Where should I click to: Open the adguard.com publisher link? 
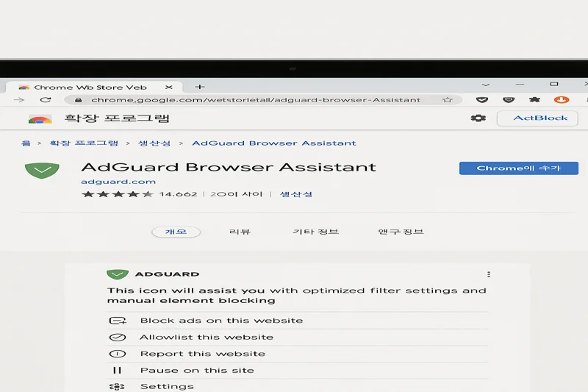[x=118, y=182]
